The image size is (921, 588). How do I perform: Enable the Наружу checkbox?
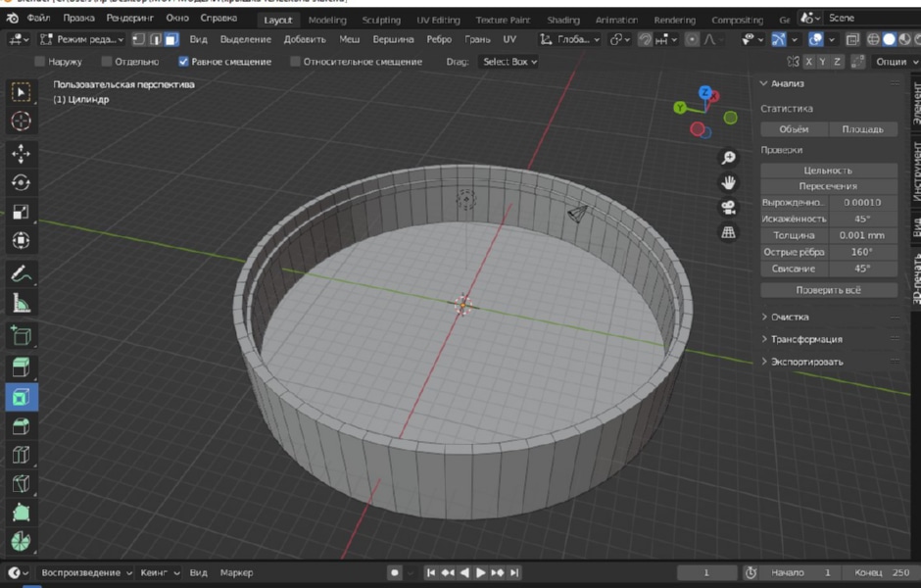click(x=40, y=61)
